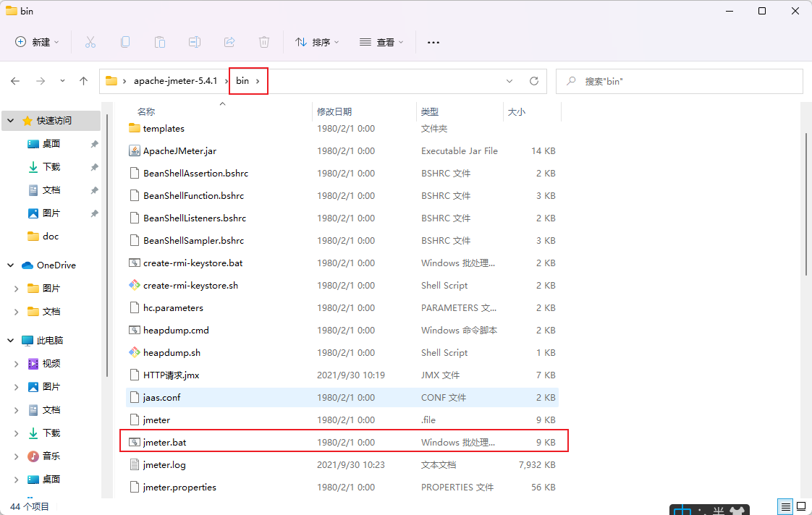Image resolution: width=812 pixels, height=515 pixels.
Task: Click the share icon in toolbar
Action: [x=229, y=42]
